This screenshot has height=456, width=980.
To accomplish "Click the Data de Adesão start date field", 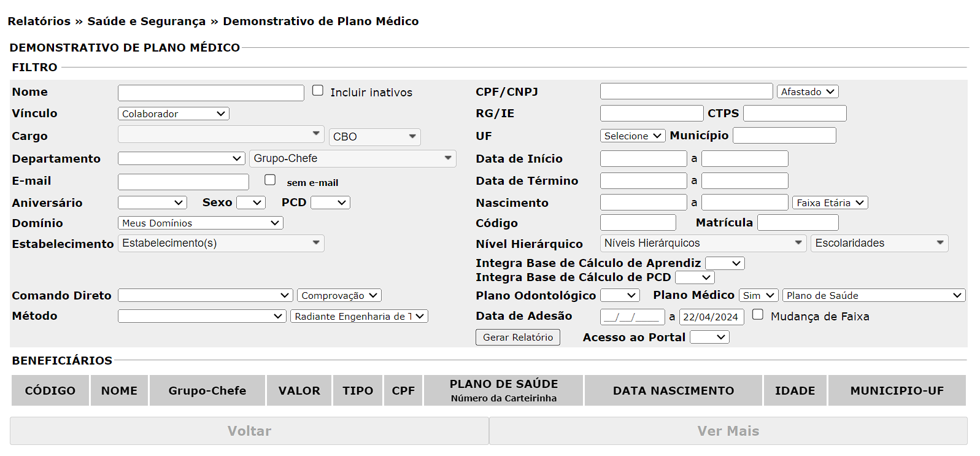I will (632, 317).
